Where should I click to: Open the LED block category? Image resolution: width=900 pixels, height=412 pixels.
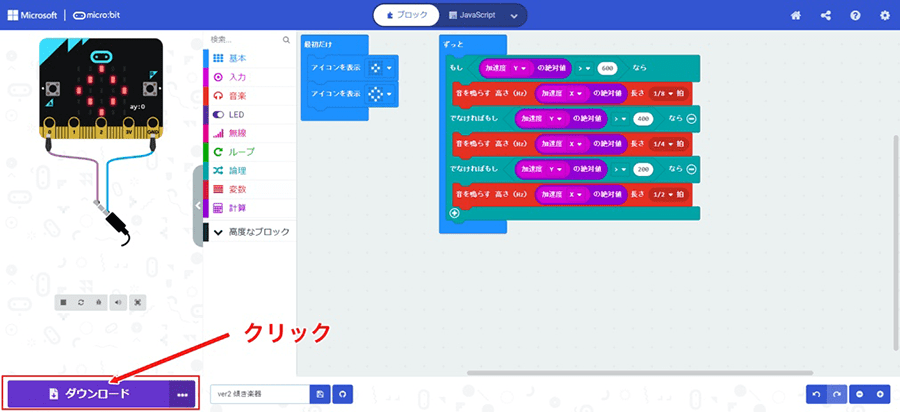click(x=250, y=115)
